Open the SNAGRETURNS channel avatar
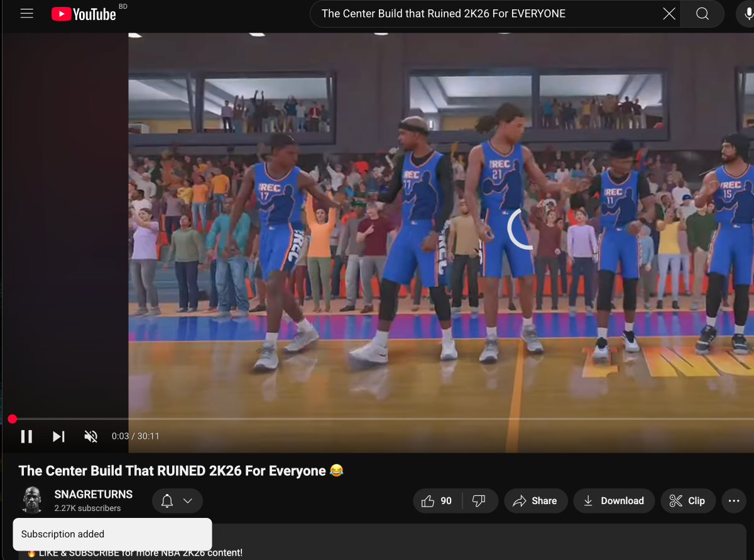This screenshot has height=560, width=754. pyautogui.click(x=32, y=500)
